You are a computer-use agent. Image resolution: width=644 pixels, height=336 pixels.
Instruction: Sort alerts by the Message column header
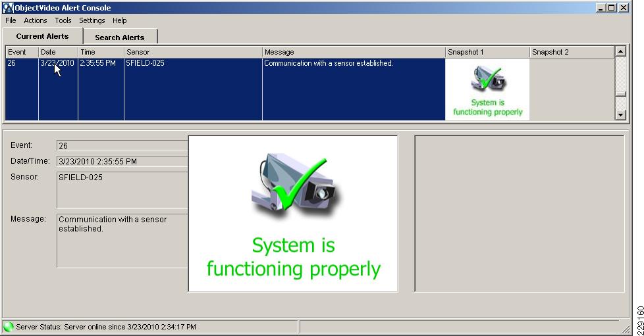pos(354,52)
